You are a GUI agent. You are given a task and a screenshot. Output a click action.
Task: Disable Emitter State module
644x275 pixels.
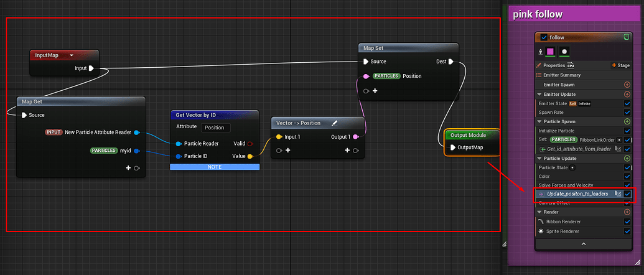(627, 104)
